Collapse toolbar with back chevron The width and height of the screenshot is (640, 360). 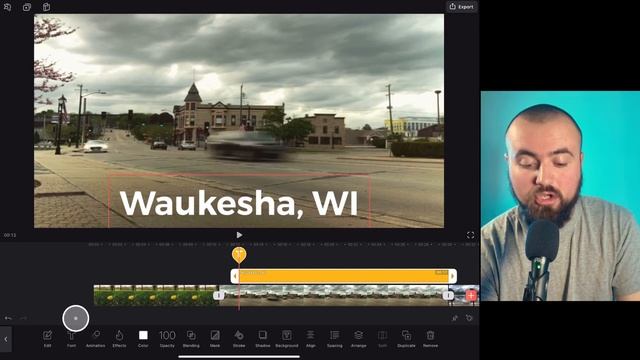click(x=6, y=339)
